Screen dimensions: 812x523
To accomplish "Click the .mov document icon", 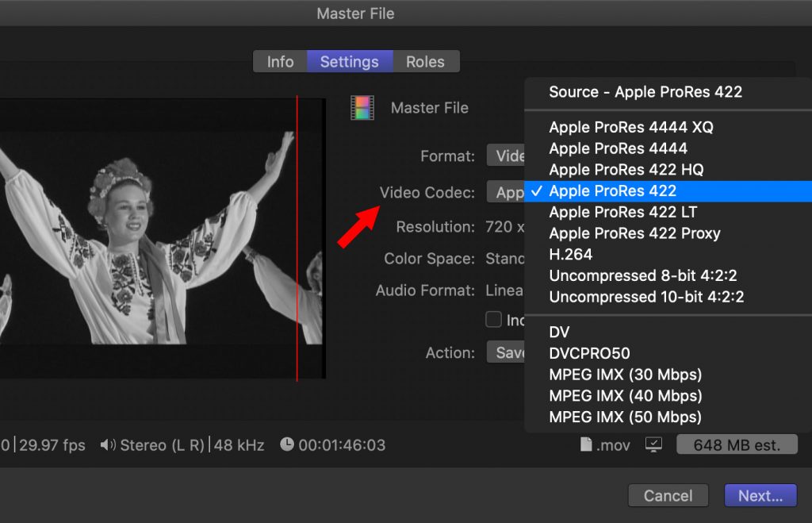I will click(588, 445).
